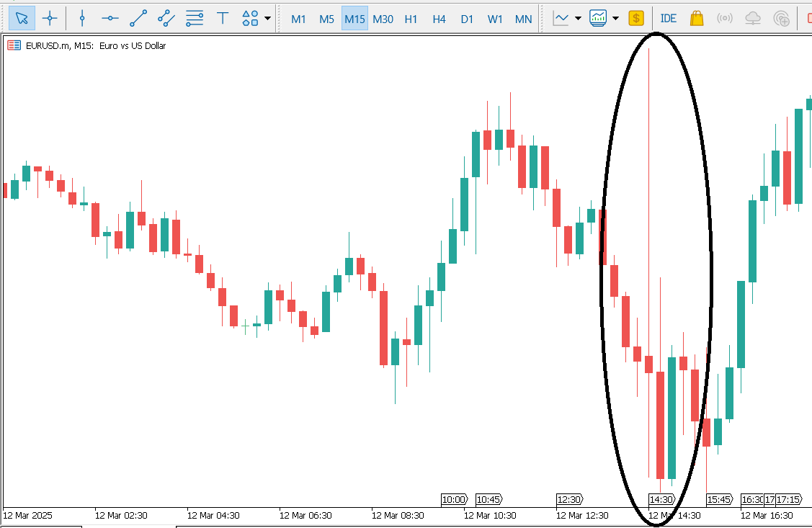Select the arrow cursor tool
812x528 pixels.
click(x=22, y=18)
